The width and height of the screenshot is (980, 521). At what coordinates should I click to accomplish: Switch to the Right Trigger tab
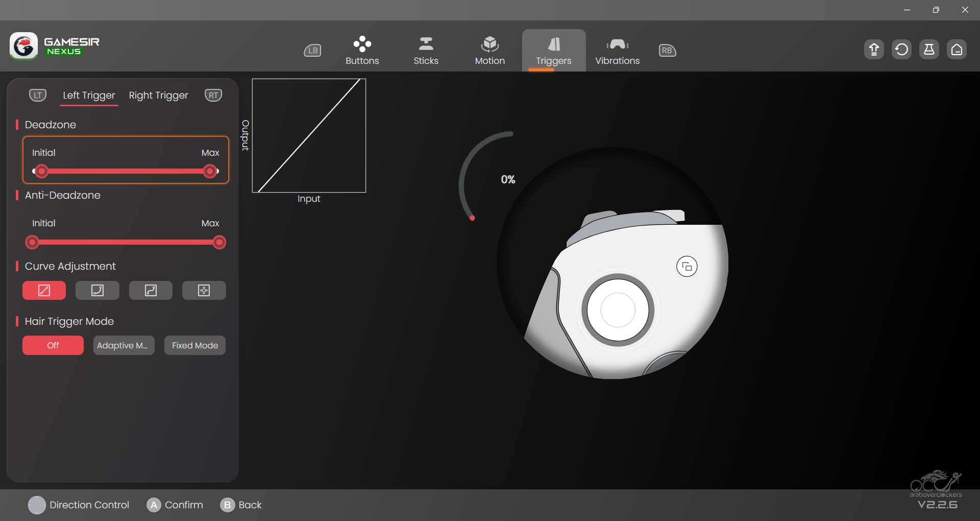(x=158, y=96)
